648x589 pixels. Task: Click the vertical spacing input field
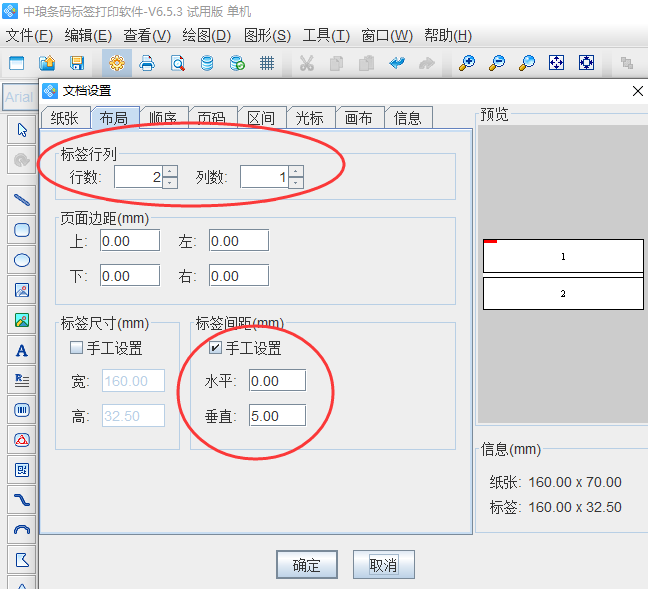click(x=276, y=414)
